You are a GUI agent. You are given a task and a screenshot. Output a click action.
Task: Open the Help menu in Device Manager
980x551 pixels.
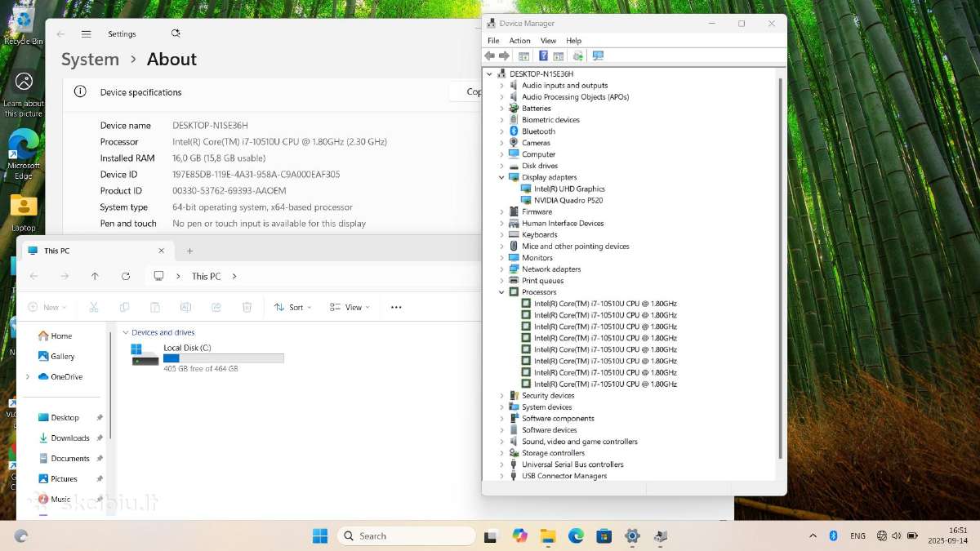point(573,40)
